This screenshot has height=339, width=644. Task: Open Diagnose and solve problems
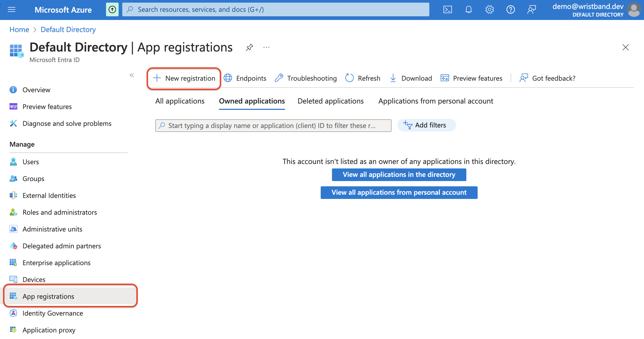coord(60,124)
